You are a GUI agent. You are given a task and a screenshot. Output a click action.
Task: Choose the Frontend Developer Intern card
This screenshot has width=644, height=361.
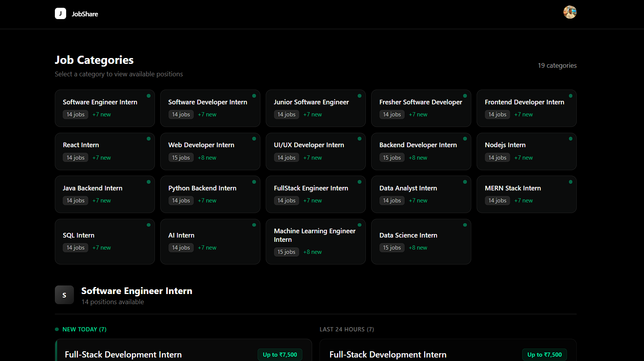tap(526, 108)
